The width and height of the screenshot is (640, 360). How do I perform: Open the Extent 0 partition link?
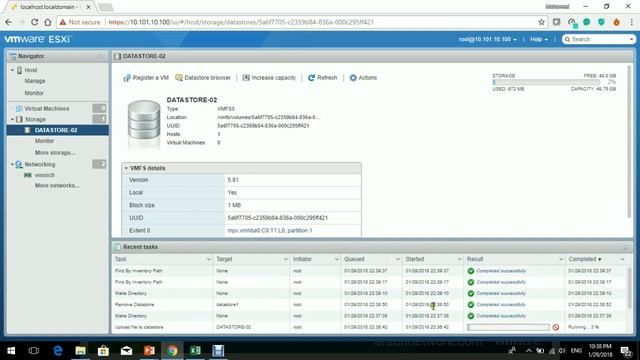270,231
